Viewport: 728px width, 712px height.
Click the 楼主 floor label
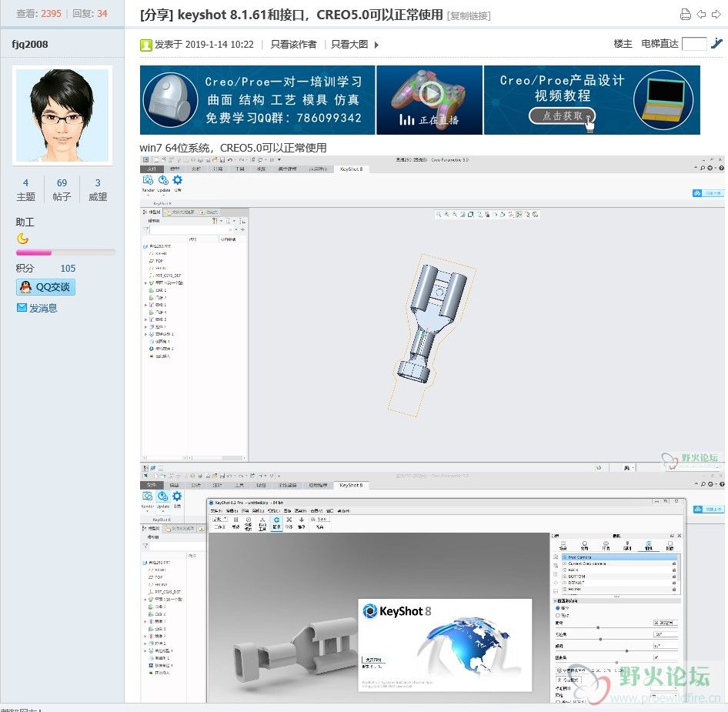click(623, 44)
